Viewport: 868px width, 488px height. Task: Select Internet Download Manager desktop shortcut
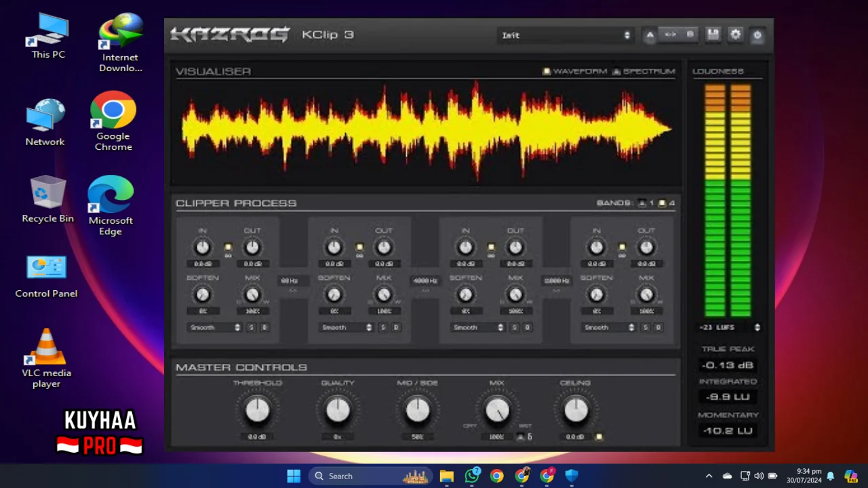coord(120,43)
